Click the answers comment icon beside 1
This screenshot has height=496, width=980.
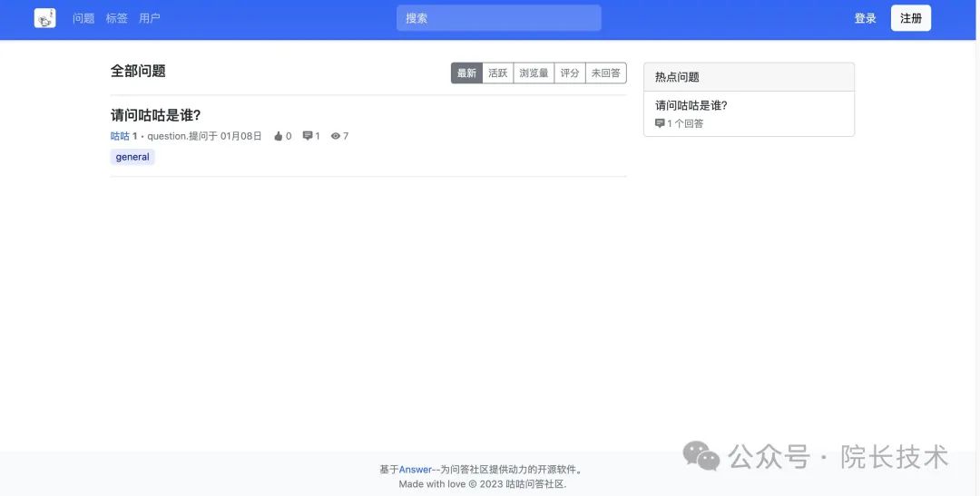(308, 136)
